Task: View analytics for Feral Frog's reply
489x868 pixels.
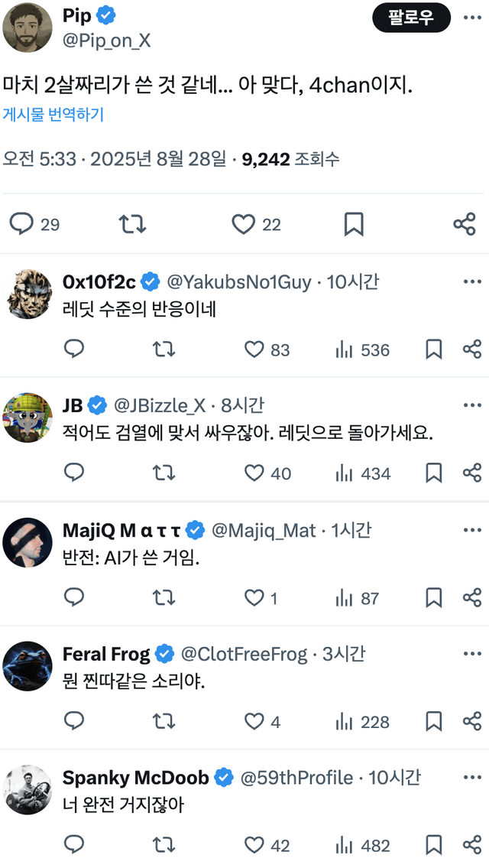Action: [x=344, y=721]
